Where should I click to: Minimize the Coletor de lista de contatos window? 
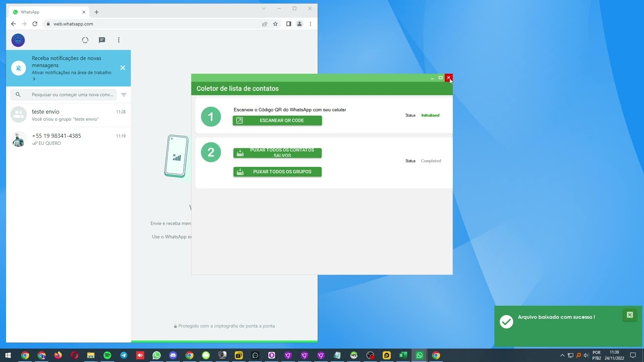point(432,78)
